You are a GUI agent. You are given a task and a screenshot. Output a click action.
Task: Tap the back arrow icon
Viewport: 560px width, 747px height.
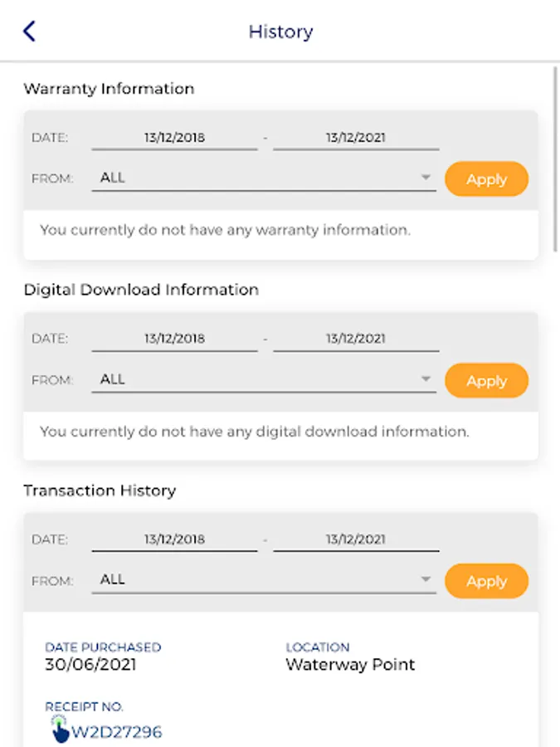pos(30,32)
